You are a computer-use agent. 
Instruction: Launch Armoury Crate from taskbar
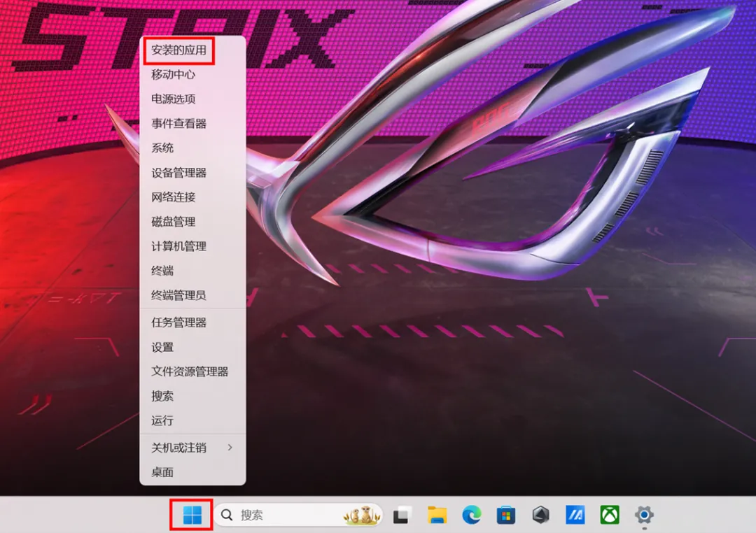541,516
